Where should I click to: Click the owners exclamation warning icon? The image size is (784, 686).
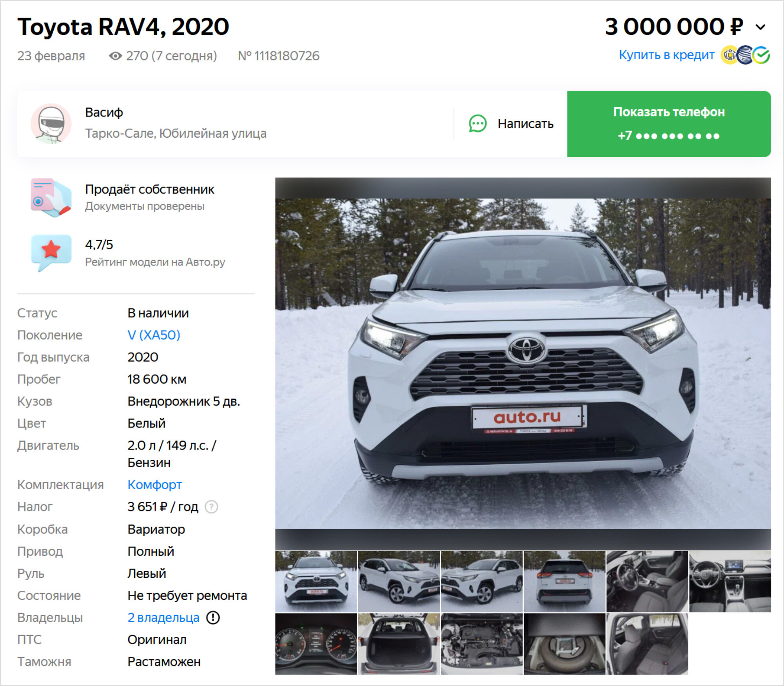(x=213, y=618)
